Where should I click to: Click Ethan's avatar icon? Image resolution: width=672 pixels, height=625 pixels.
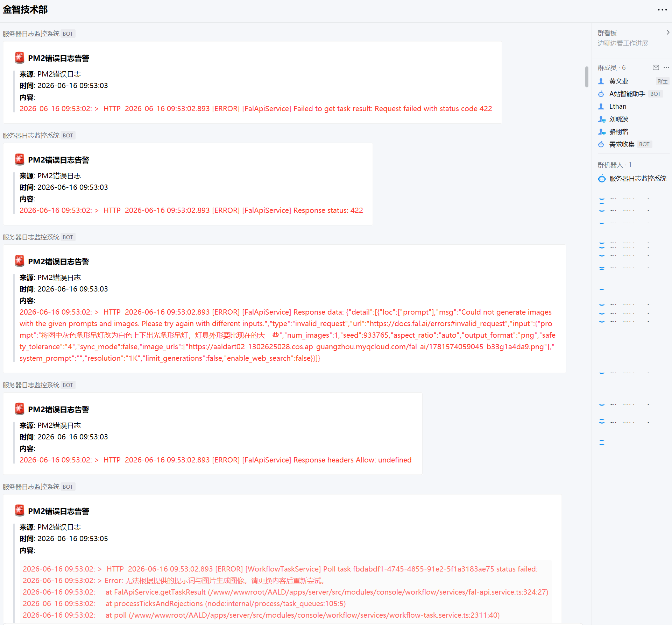[601, 107]
